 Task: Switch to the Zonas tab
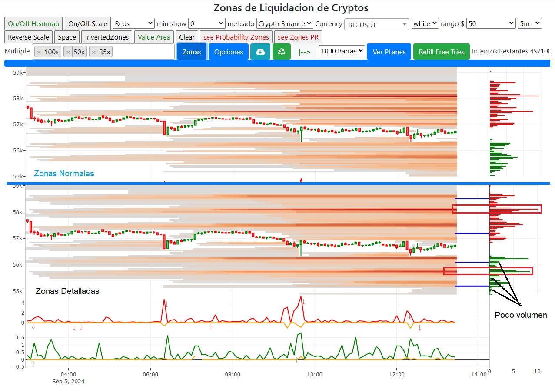tap(192, 52)
